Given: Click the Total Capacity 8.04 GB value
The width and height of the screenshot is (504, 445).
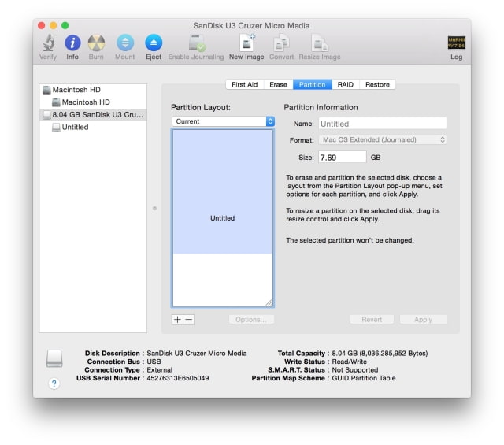Looking at the screenshot, I should [380, 354].
